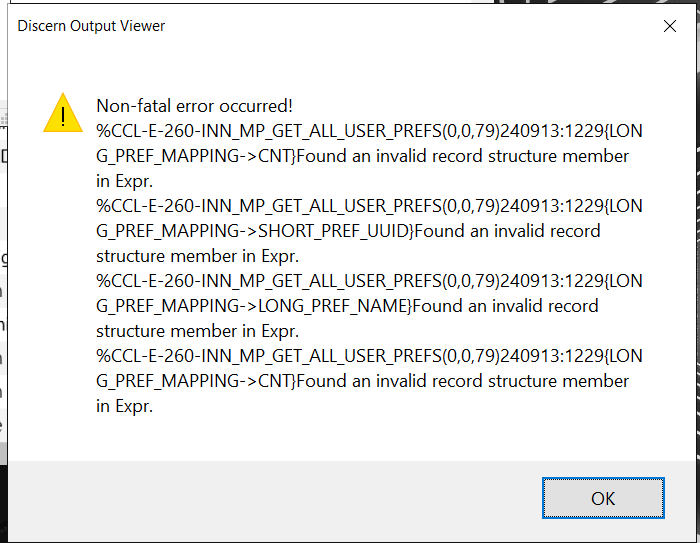The height and width of the screenshot is (543, 700).
Task: Click the yellow warning triangle icon
Action: [x=63, y=113]
